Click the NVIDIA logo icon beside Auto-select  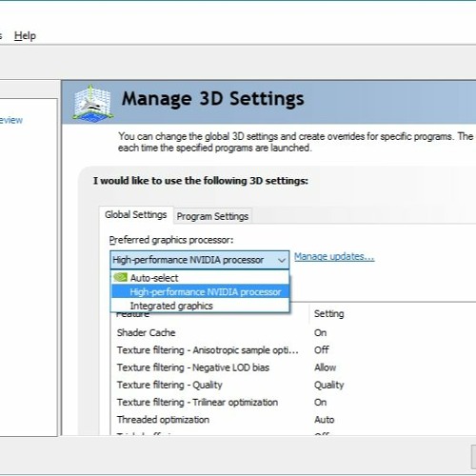121,277
